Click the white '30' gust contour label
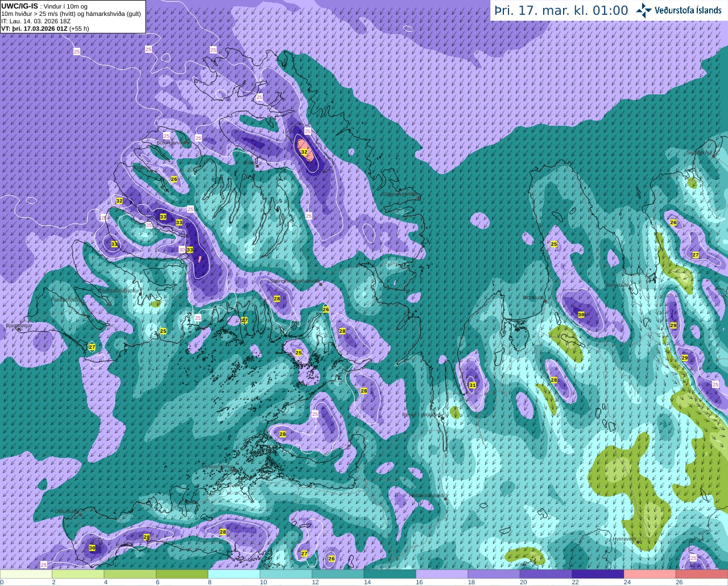Screen dimensions: 728x586 tap(182, 249)
